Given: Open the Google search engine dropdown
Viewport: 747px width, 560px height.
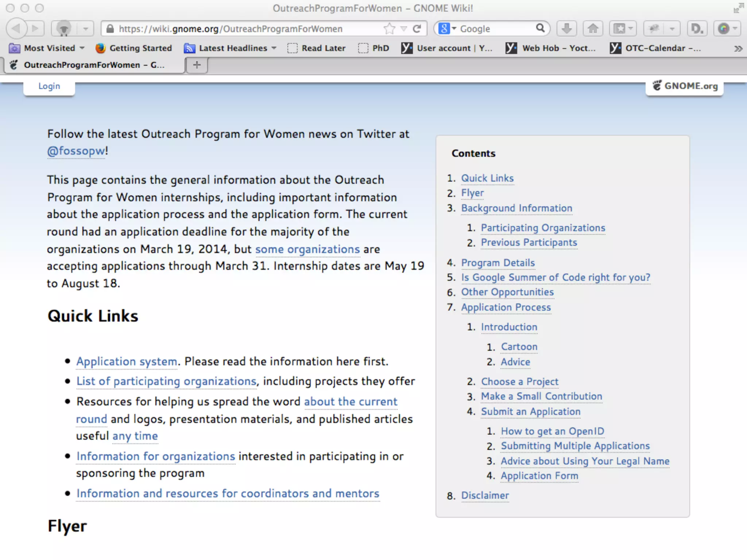Looking at the screenshot, I should 448,28.
